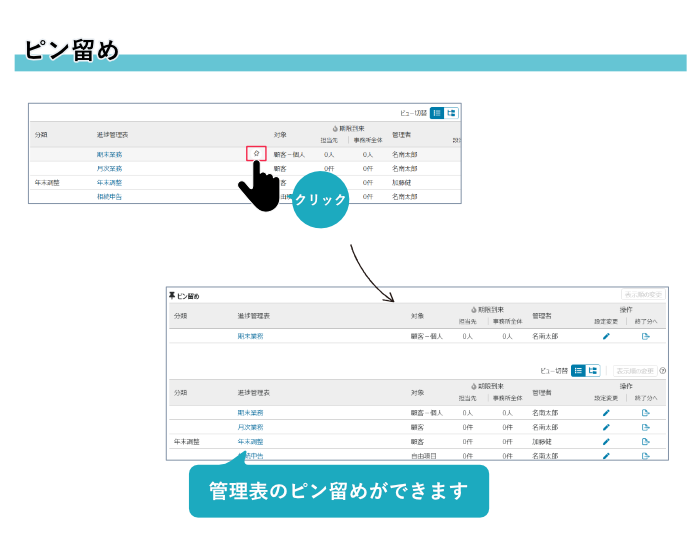Click the 管理者 column header in the top table
This screenshot has width=700, height=550.
(x=401, y=134)
